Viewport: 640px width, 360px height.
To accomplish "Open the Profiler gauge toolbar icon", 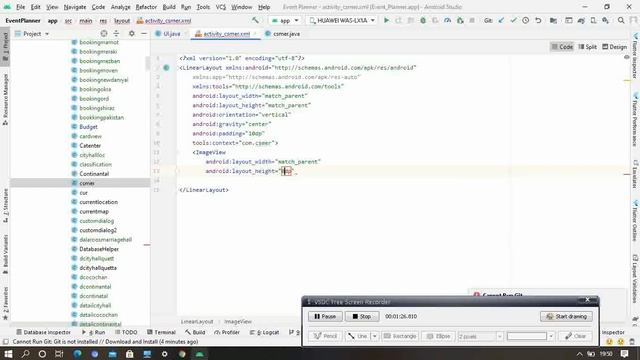I will [447, 20].
